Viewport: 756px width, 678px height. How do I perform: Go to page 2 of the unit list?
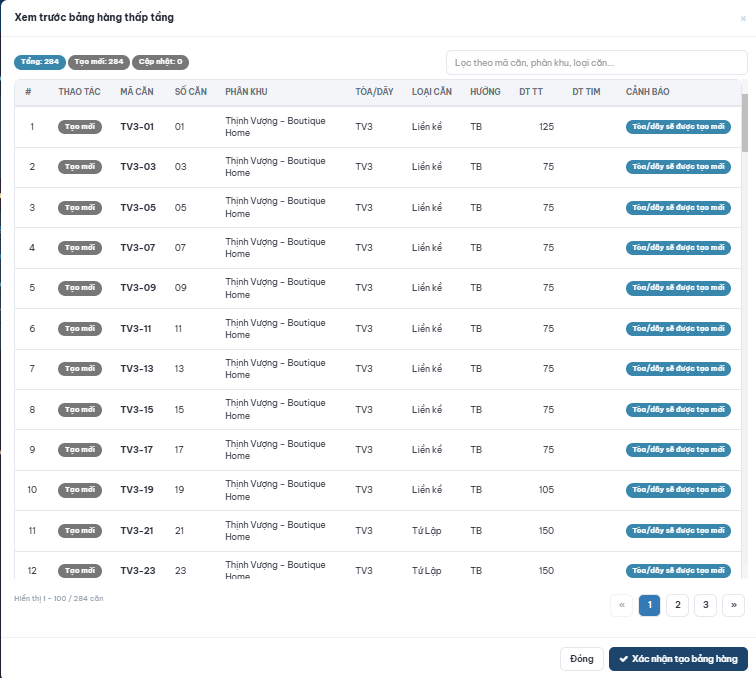coord(677,605)
